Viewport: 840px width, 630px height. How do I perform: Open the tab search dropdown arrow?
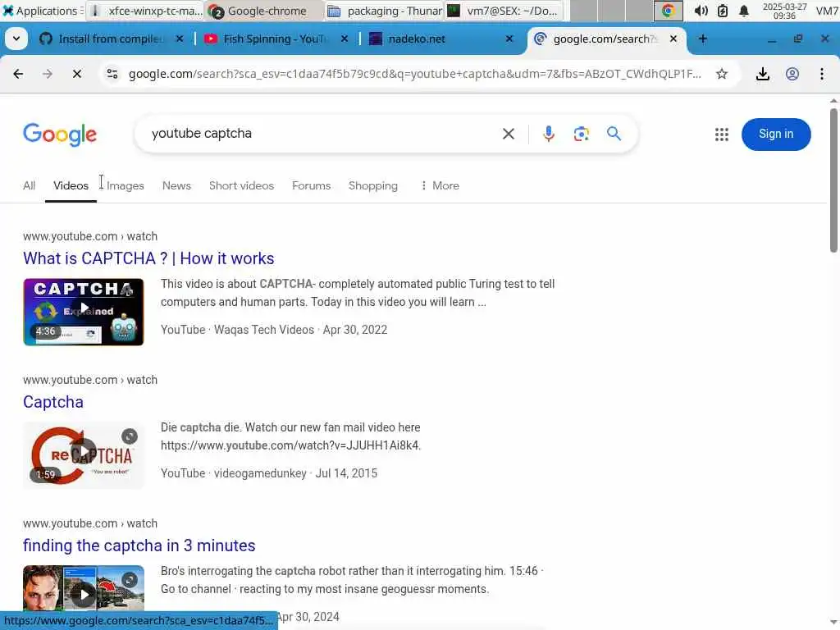coord(16,39)
